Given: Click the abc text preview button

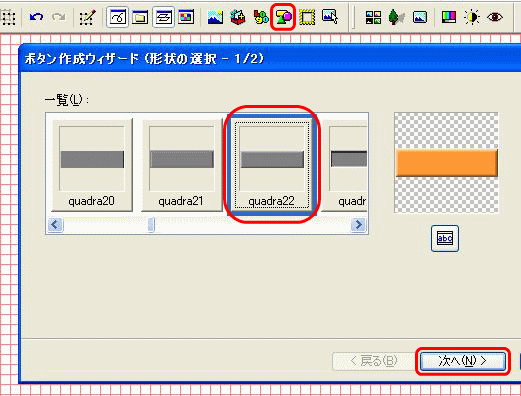Looking at the screenshot, I should point(445,238).
